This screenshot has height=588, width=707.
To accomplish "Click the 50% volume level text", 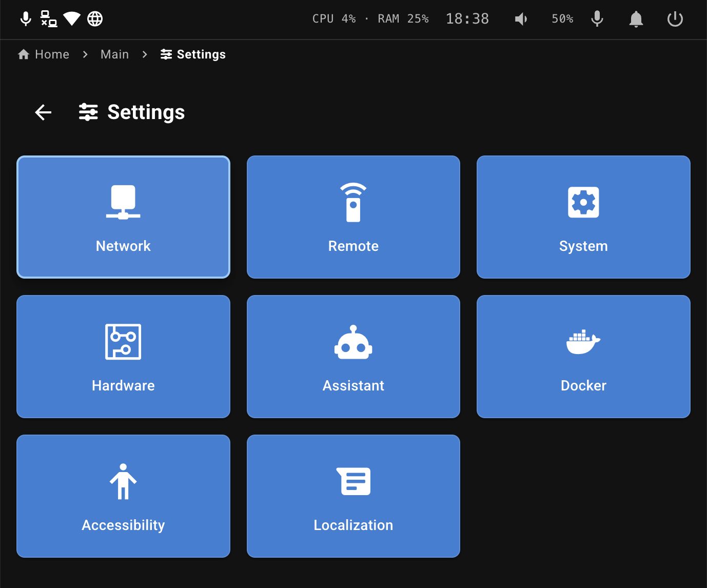I will coord(562,19).
